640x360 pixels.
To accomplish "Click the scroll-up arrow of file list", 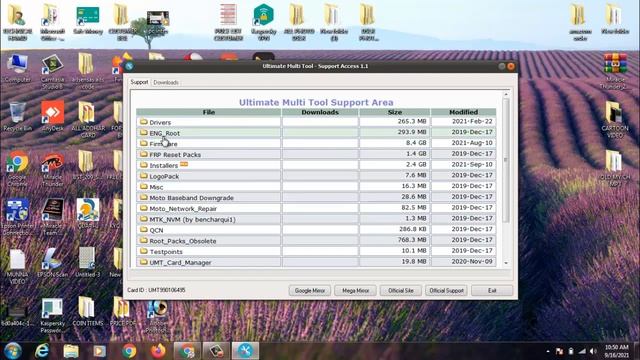I will tap(506, 94).
